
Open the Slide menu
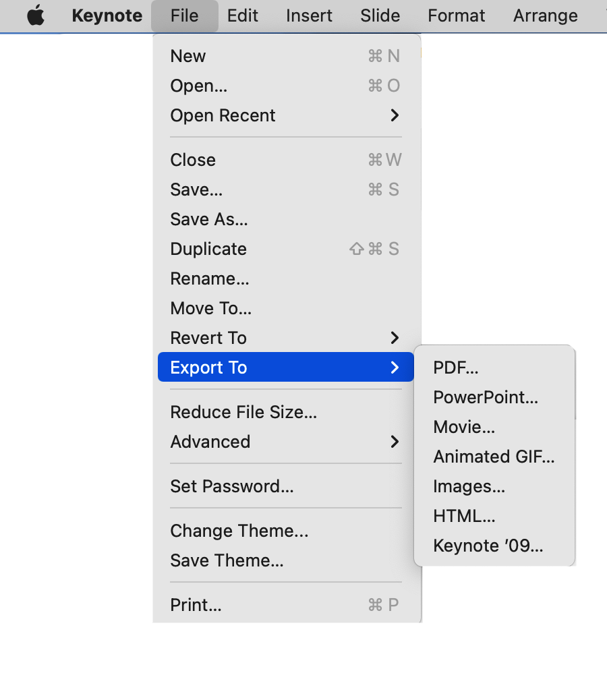tap(380, 16)
